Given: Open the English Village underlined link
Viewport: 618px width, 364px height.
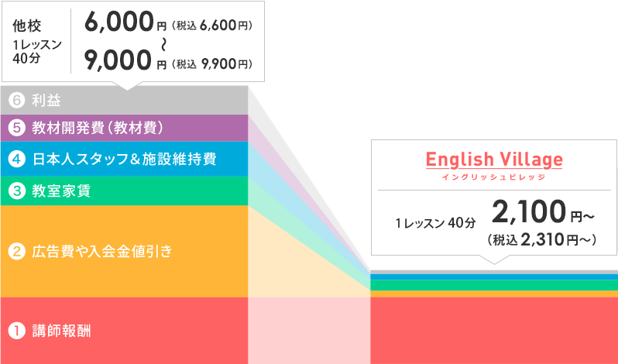Looking at the screenshot, I should (x=494, y=160).
